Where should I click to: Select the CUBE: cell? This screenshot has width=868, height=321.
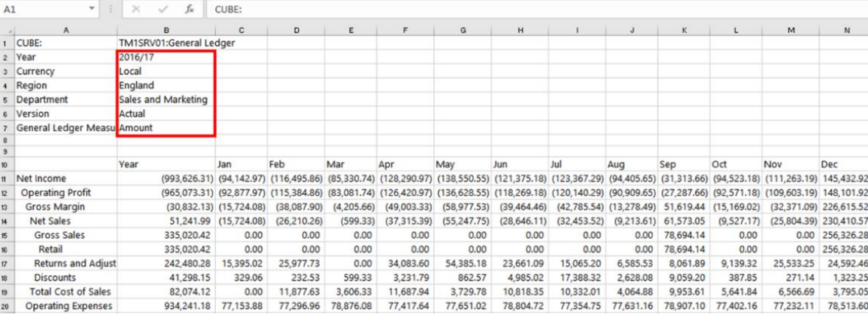point(66,43)
